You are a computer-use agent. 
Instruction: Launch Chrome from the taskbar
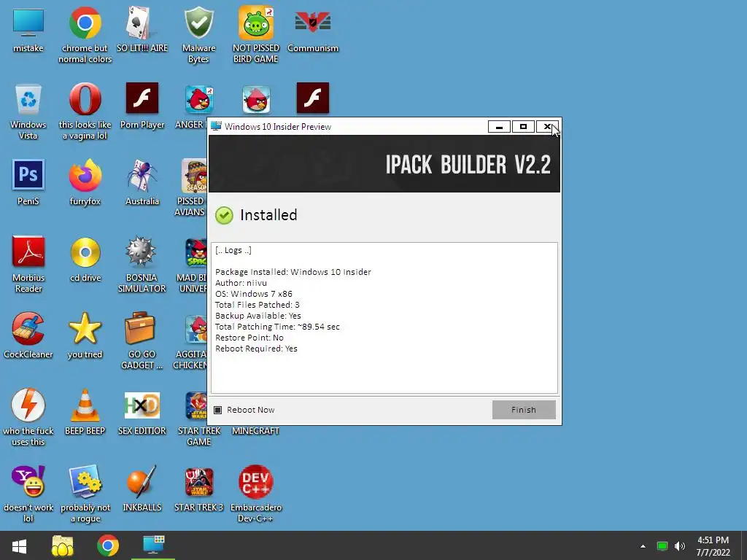coord(108,545)
